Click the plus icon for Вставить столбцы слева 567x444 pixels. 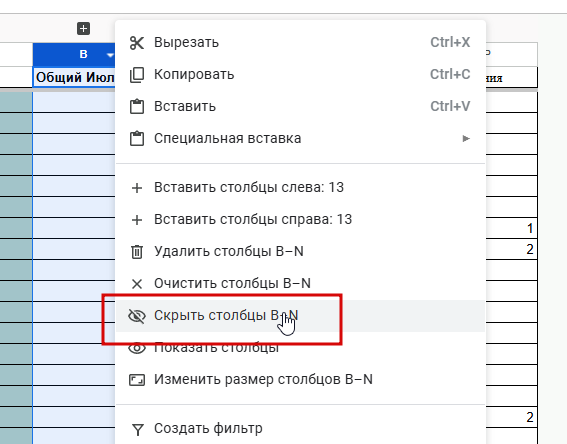coord(137,188)
